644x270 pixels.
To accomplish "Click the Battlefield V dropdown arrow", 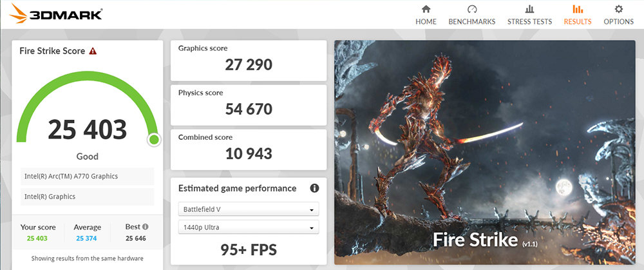I will pyautogui.click(x=312, y=210).
